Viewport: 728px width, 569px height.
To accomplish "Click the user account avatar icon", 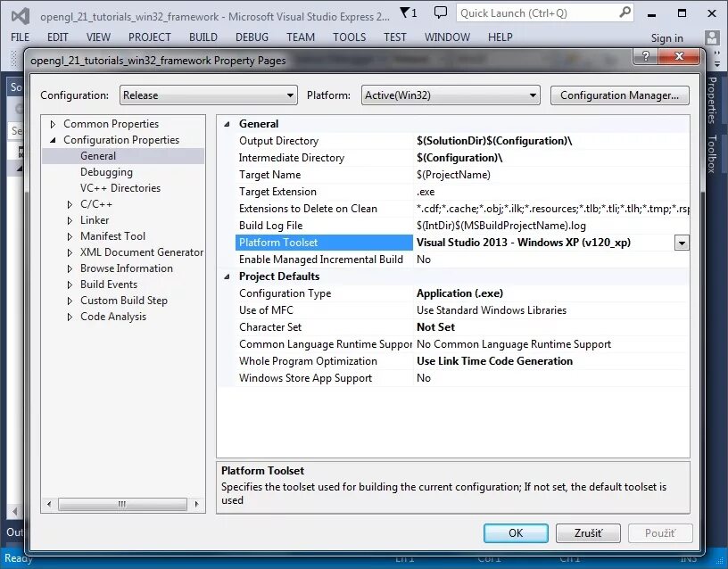I will pos(712,37).
